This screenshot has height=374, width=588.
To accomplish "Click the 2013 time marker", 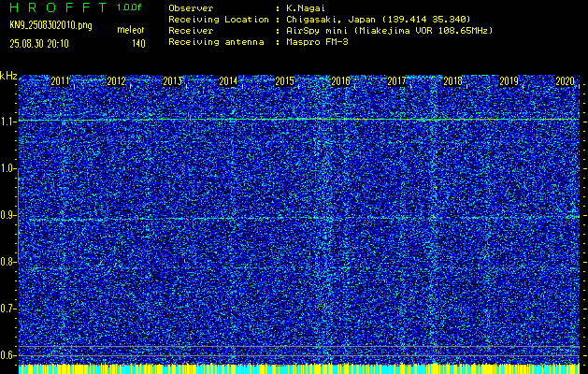I will [173, 81].
